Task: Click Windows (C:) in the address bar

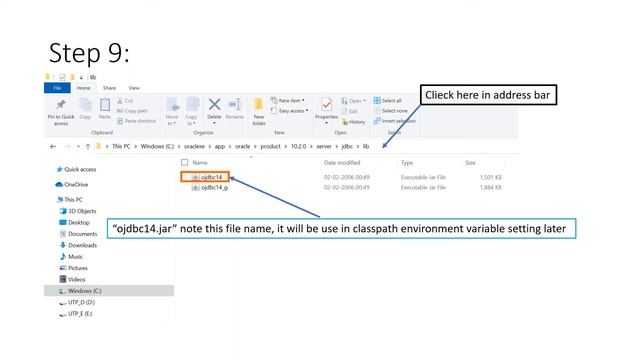Action: 157,146
